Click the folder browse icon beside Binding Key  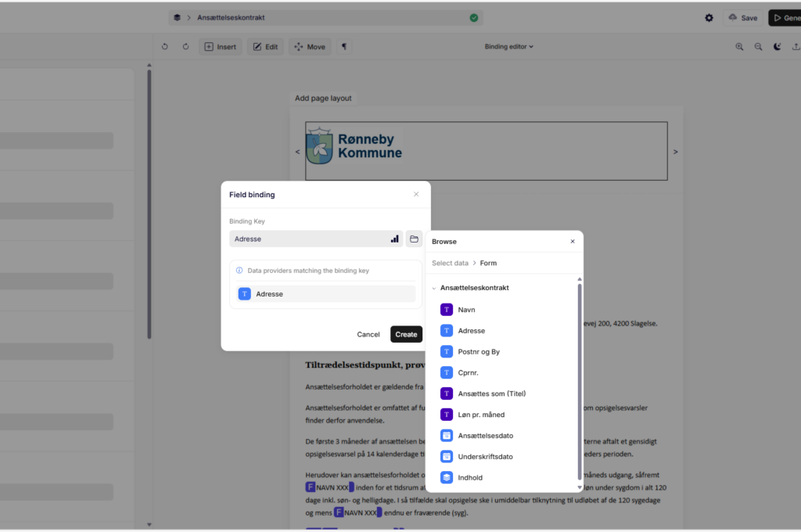[x=414, y=239]
